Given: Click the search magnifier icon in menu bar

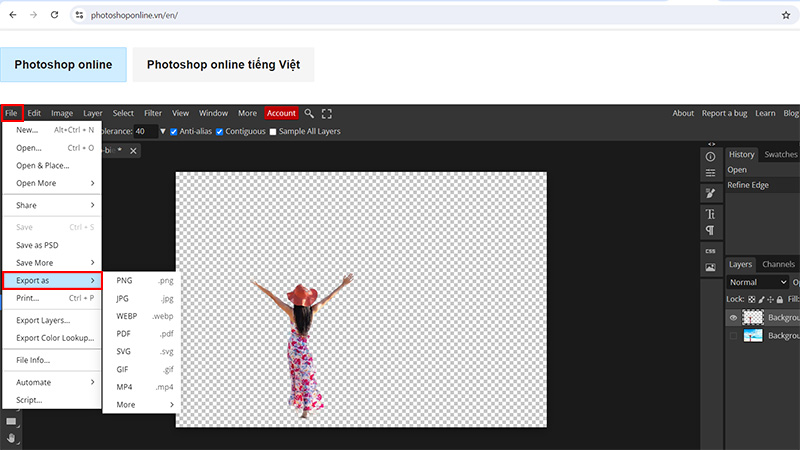Looking at the screenshot, I should [309, 113].
